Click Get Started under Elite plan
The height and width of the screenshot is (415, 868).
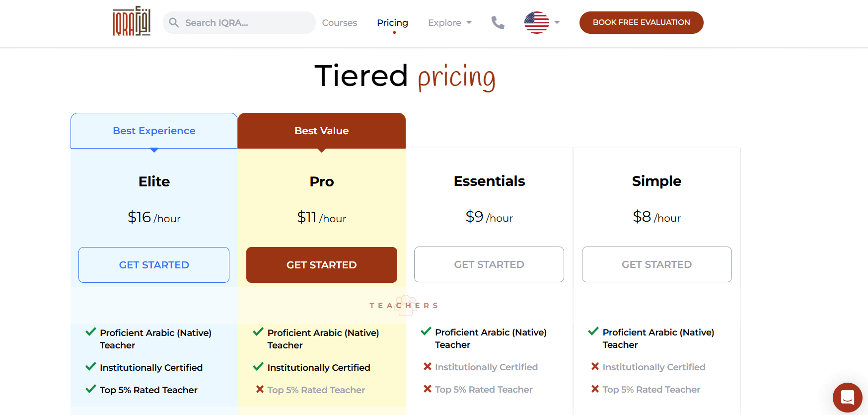coord(154,265)
